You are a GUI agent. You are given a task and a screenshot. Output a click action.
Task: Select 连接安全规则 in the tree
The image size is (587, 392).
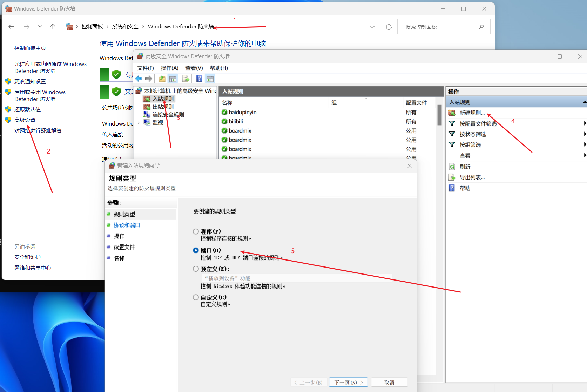(x=168, y=114)
